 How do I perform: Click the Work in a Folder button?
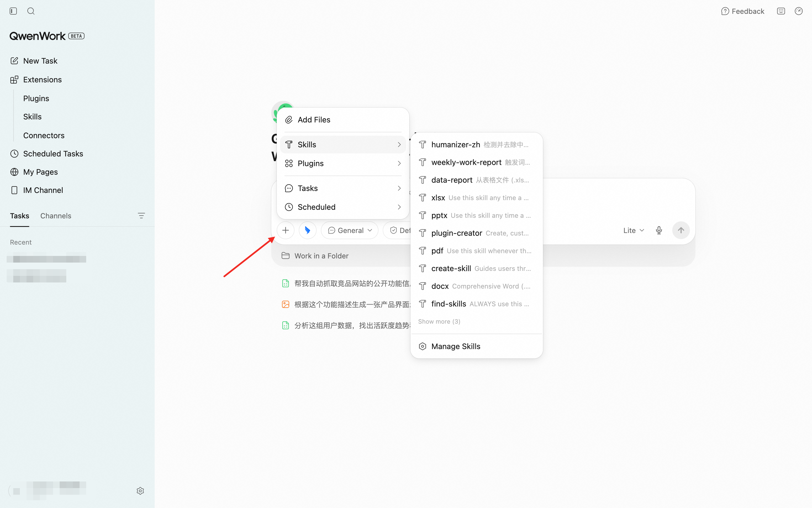[315, 256]
